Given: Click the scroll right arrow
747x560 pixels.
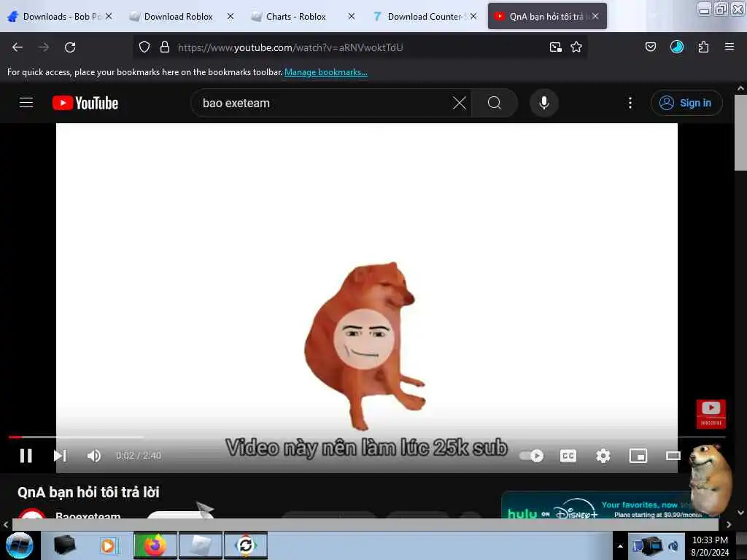Looking at the screenshot, I should pos(729,524).
